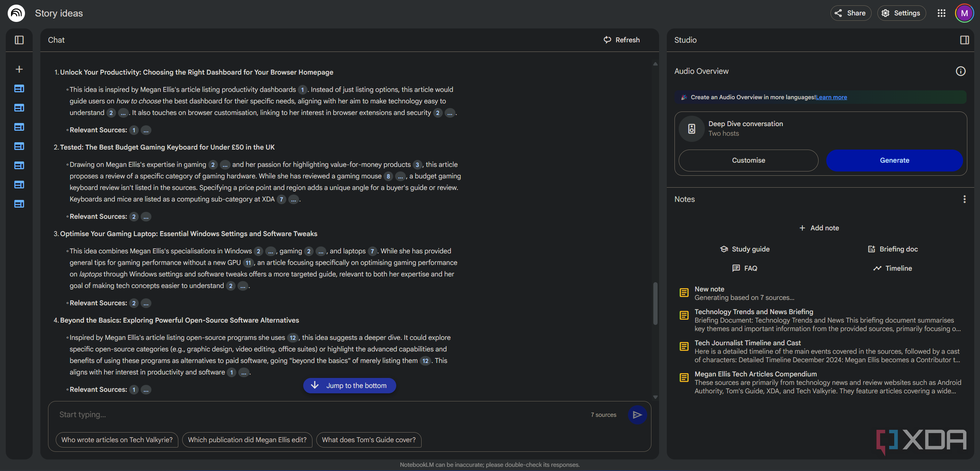Add a new note
This screenshot has width=980, height=471.
tap(819, 228)
